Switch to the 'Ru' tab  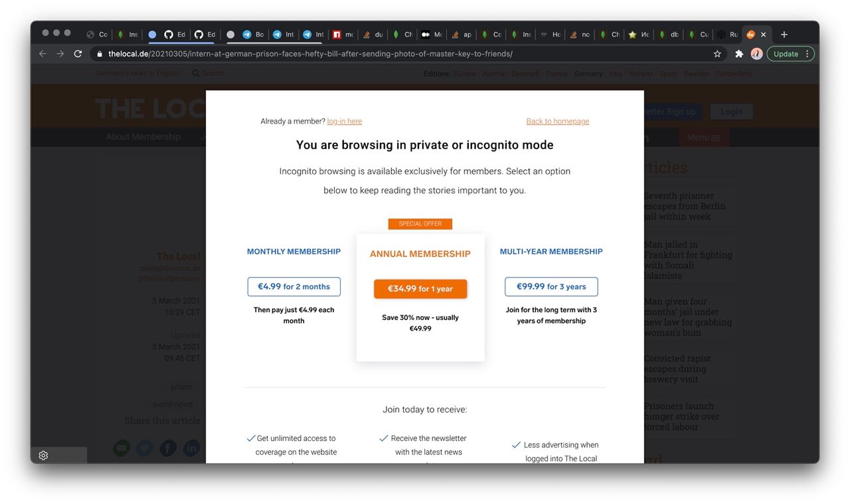click(x=728, y=35)
